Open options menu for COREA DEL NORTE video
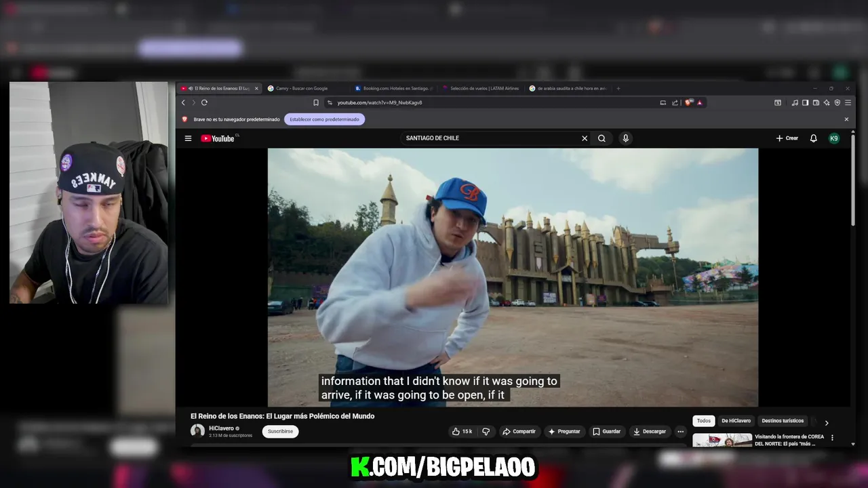This screenshot has width=868, height=488. (832, 438)
